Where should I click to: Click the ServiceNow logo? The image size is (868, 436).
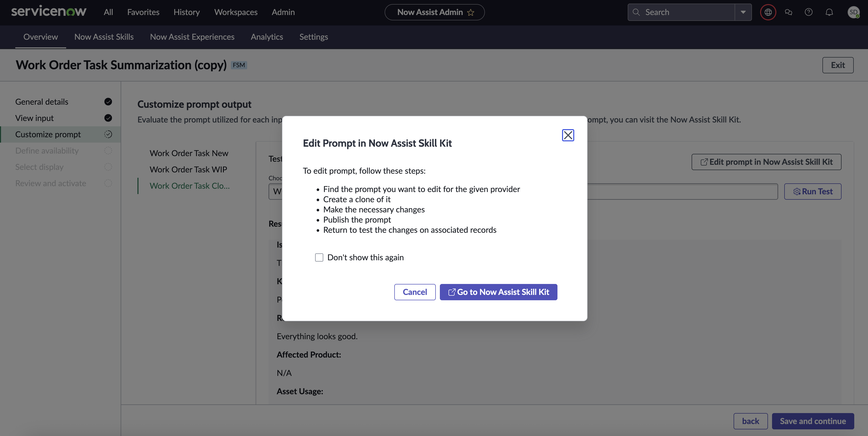49,12
